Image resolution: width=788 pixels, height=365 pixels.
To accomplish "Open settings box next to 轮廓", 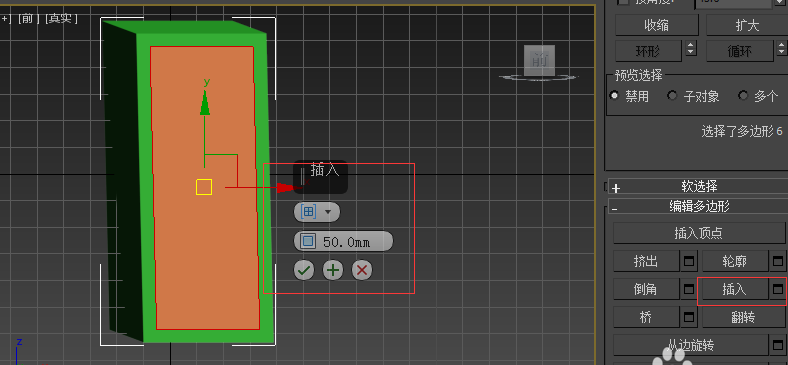I will pos(778,261).
